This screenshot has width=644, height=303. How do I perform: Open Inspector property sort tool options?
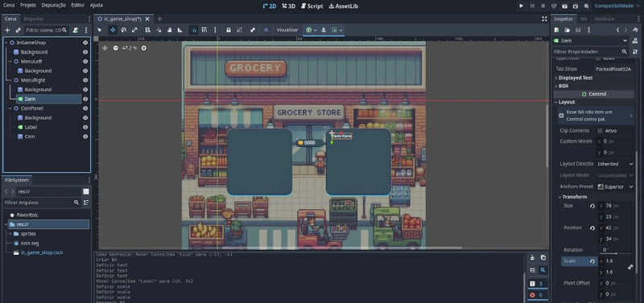point(635,51)
